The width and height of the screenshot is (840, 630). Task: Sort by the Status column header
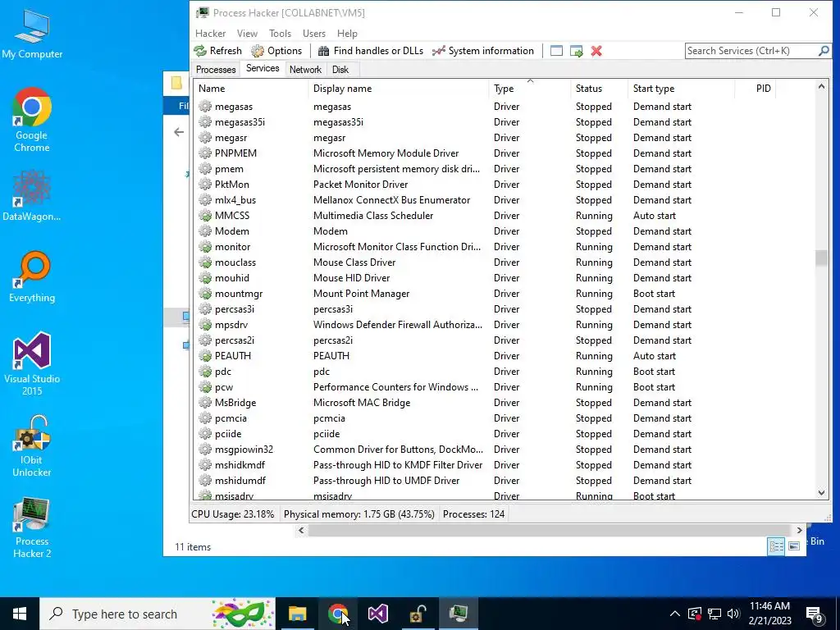tap(599, 89)
